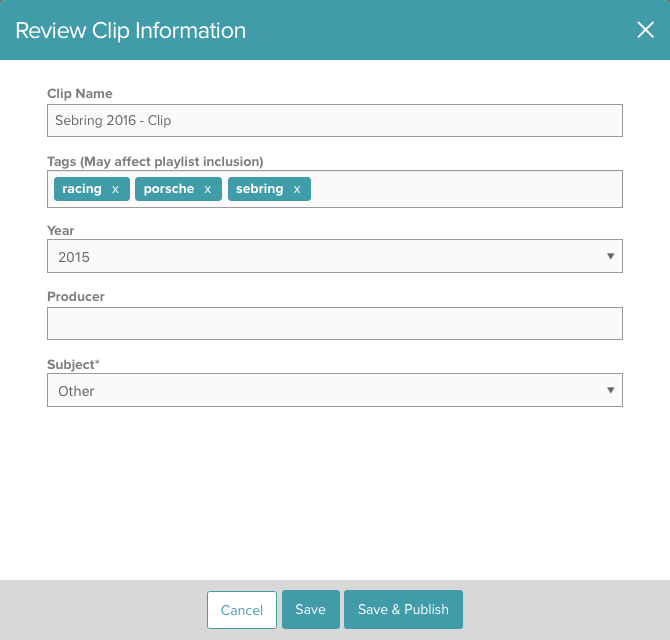Click the Subject* required label
The width and height of the screenshot is (670, 640).
[73, 364]
